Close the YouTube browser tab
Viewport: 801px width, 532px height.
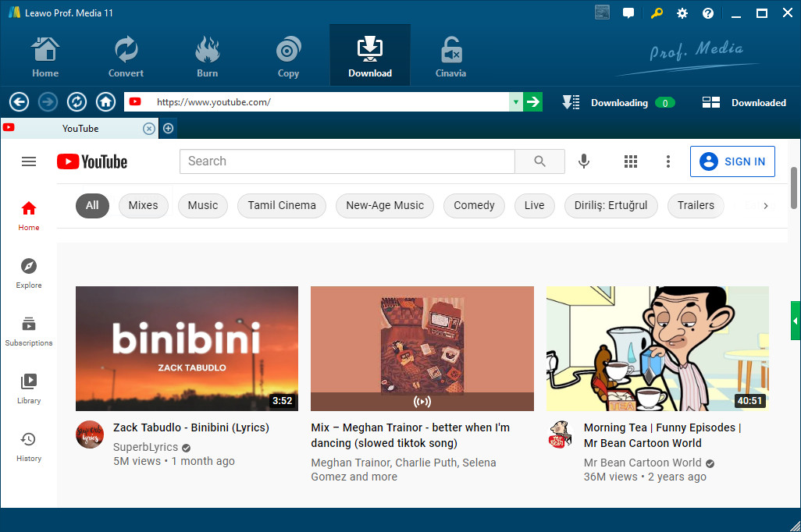coord(148,129)
